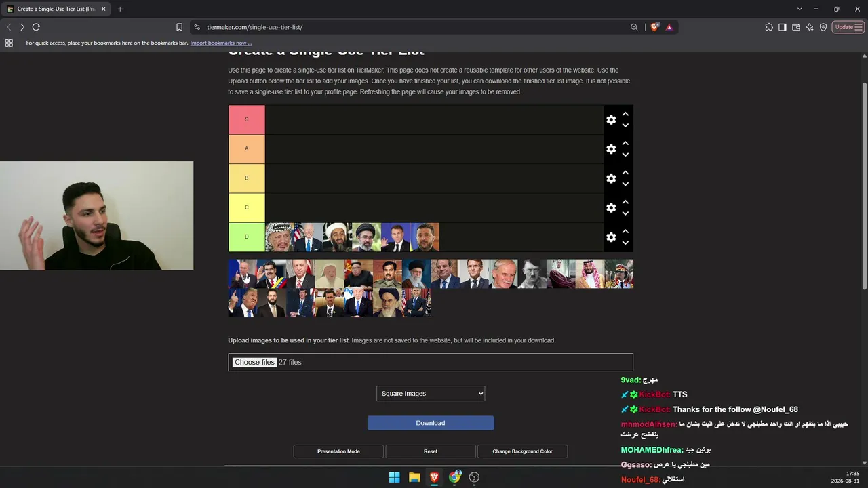Click Change Background Color
Viewport: 868px width, 488px height.
click(x=522, y=451)
